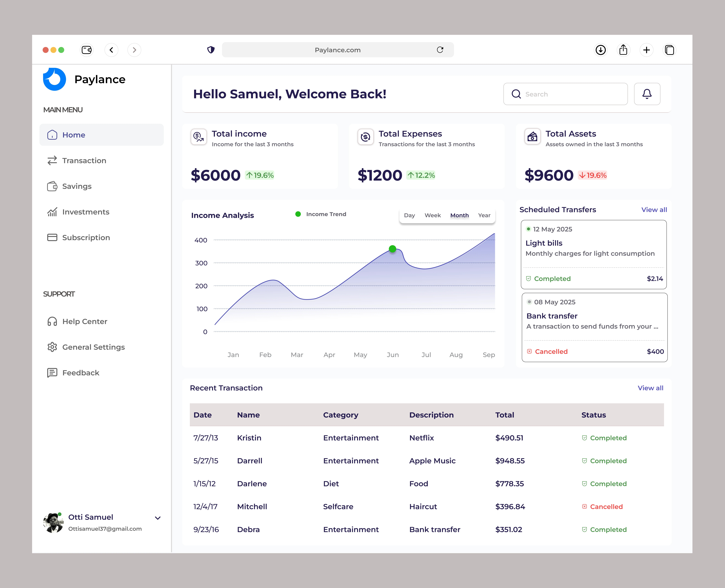Reload page via address bar icon
The height and width of the screenshot is (588, 725).
pyautogui.click(x=440, y=50)
